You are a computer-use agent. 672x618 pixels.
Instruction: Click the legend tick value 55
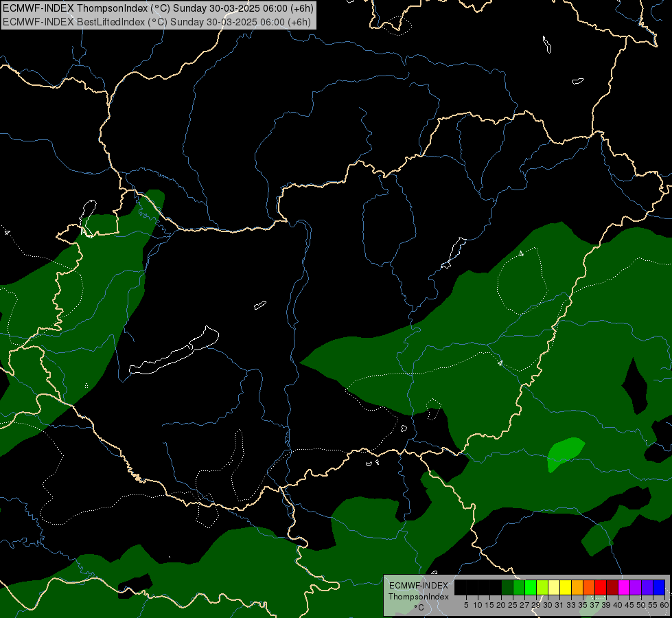coord(653,605)
